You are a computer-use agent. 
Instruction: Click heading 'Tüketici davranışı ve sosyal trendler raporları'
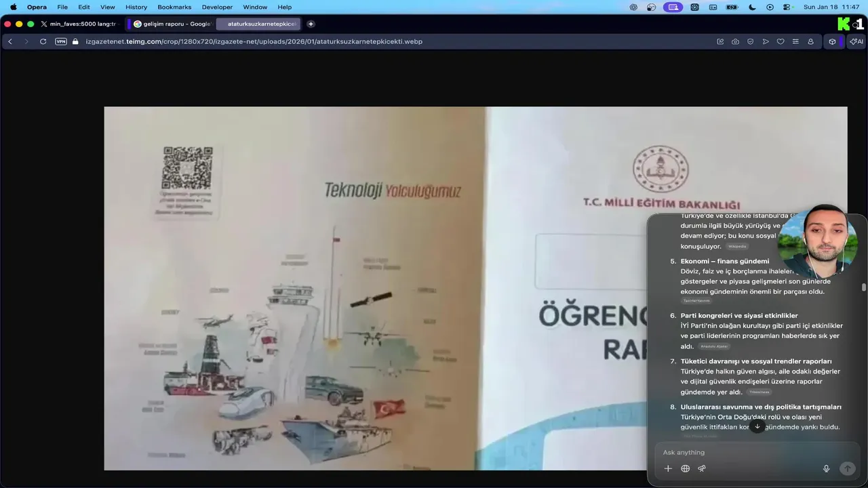[x=756, y=361]
